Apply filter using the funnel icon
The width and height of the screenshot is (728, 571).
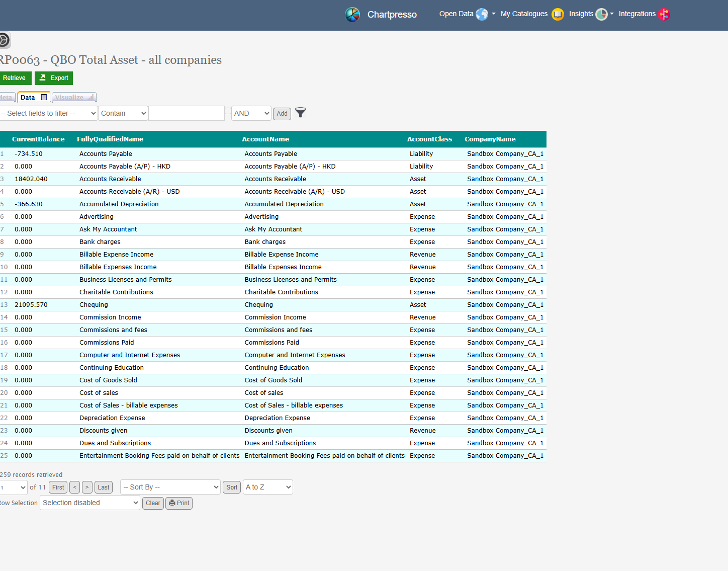(300, 113)
